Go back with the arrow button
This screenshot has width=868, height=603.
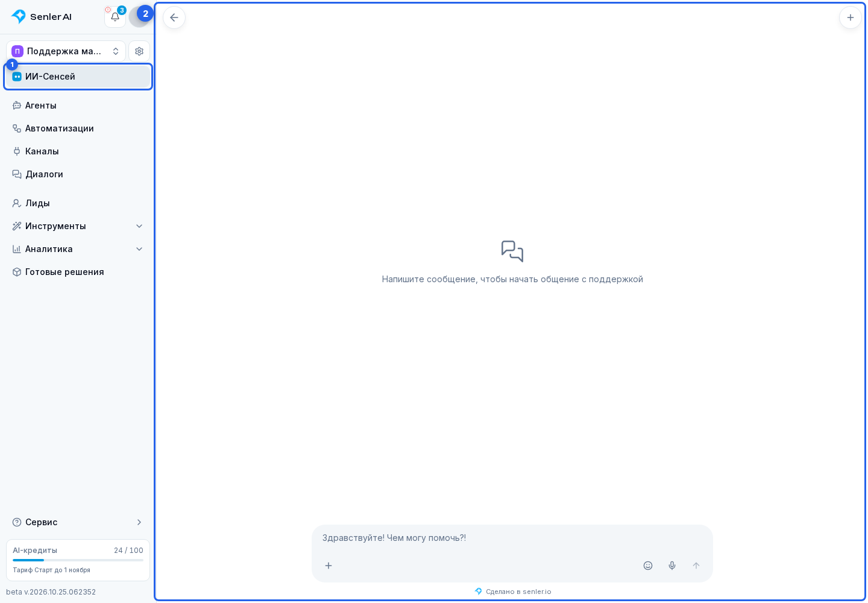click(174, 17)
